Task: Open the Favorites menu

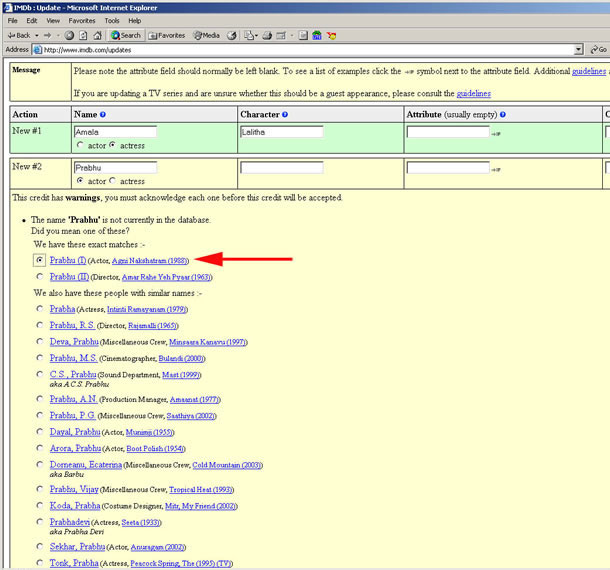Action: 82,21
